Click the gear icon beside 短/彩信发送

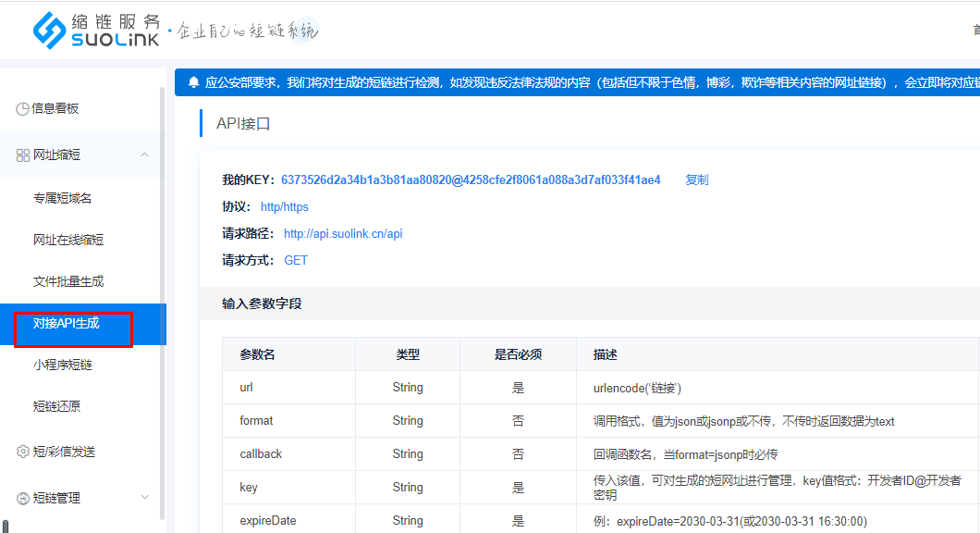[23, 452]
